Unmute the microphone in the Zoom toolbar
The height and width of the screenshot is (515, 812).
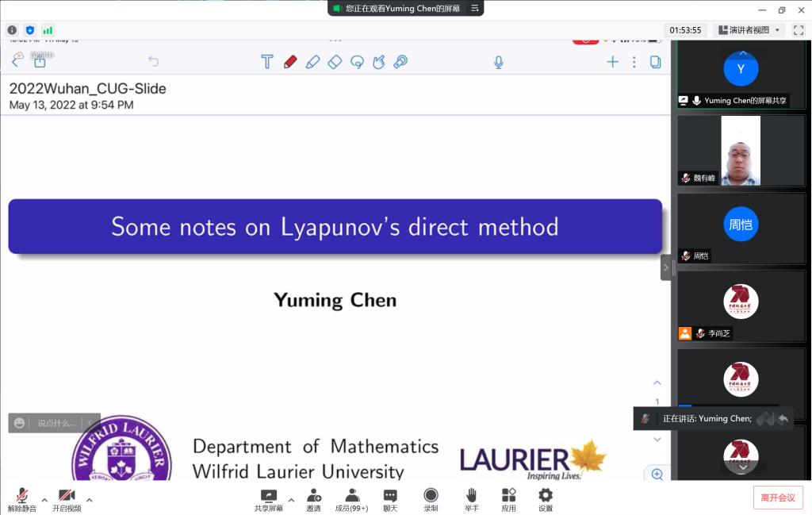(x=21, y=497)
